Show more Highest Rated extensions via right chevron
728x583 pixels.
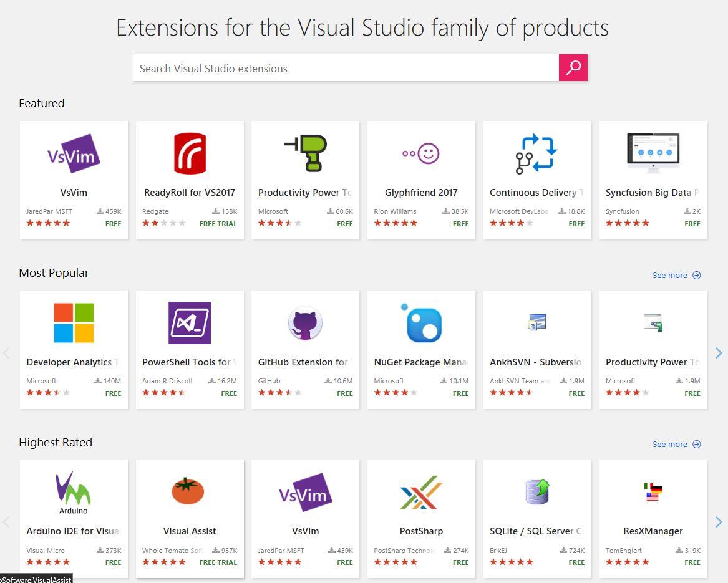[x=720, y=521]
